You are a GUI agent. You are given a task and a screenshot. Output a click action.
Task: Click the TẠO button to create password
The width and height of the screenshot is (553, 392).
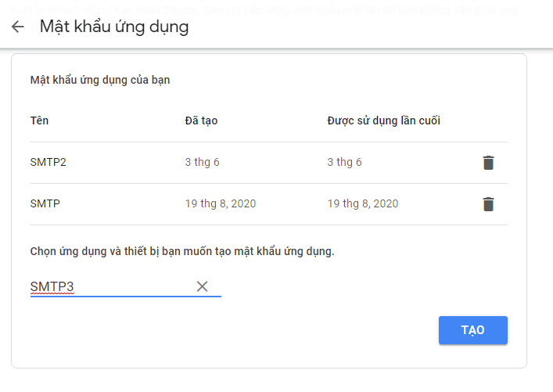(473, 330)
